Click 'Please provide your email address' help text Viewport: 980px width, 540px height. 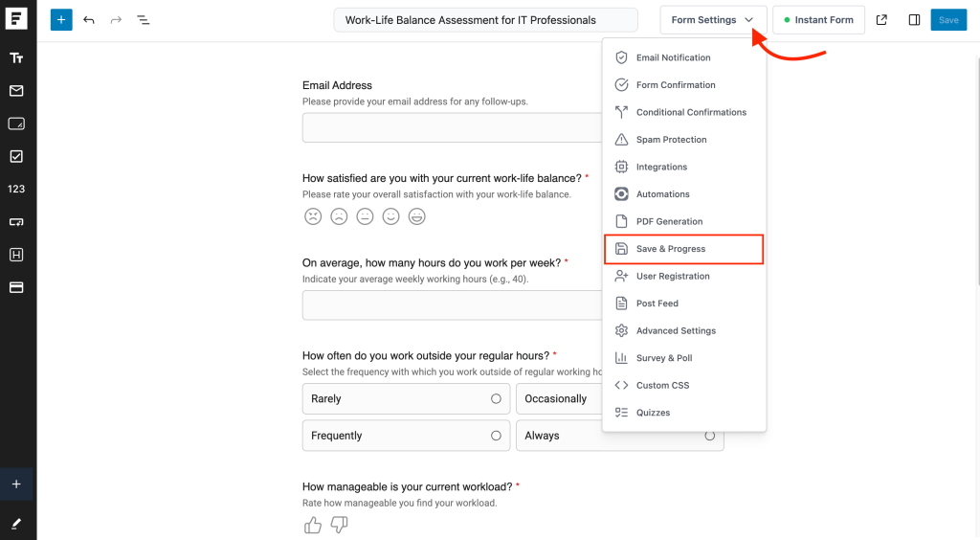[415, 101]
